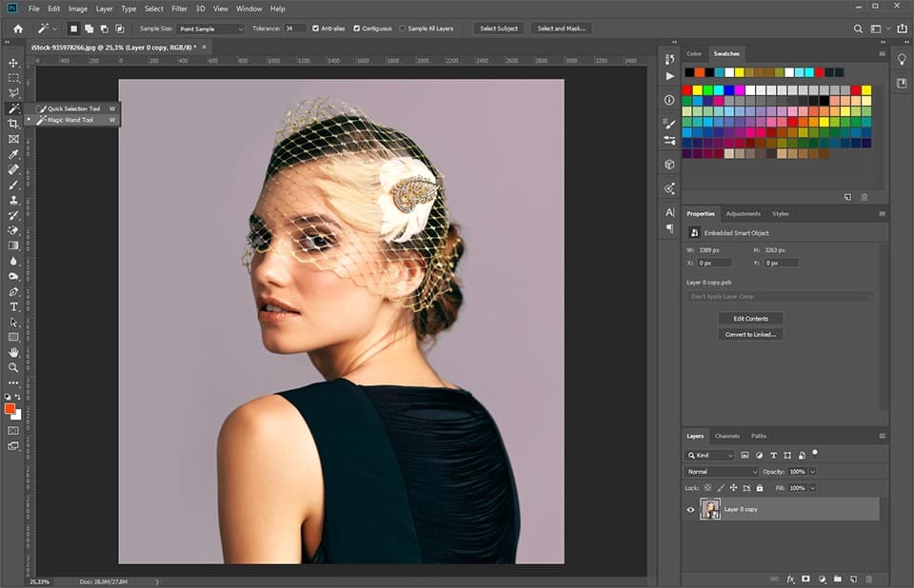Enable the Anti-alias option
This screenshot has width=914, height=588.
tap(317, 29)
